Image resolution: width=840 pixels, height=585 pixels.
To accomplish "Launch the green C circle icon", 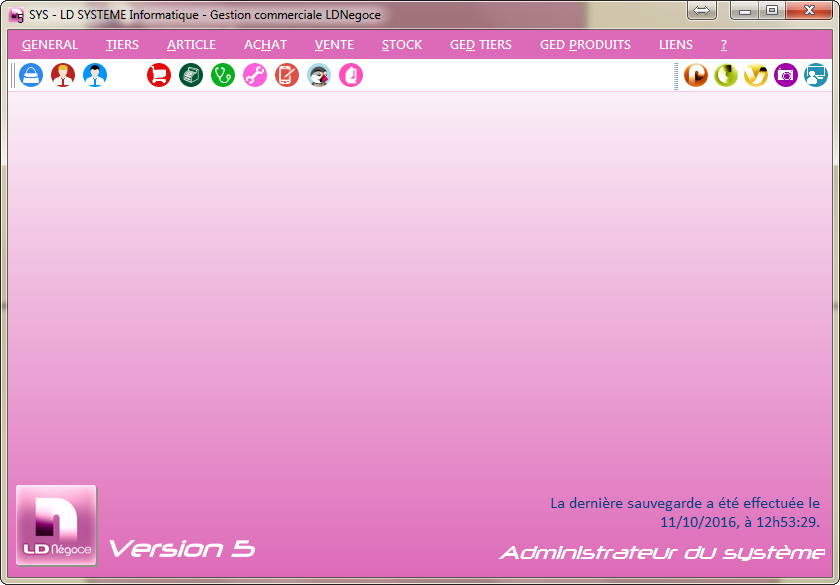I will [x=726, y=75].
